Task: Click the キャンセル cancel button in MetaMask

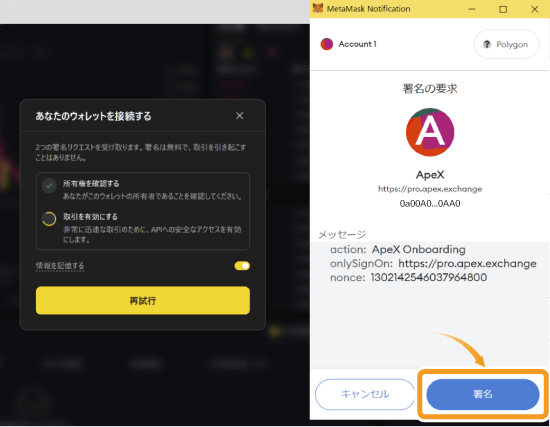Action: 365,394
